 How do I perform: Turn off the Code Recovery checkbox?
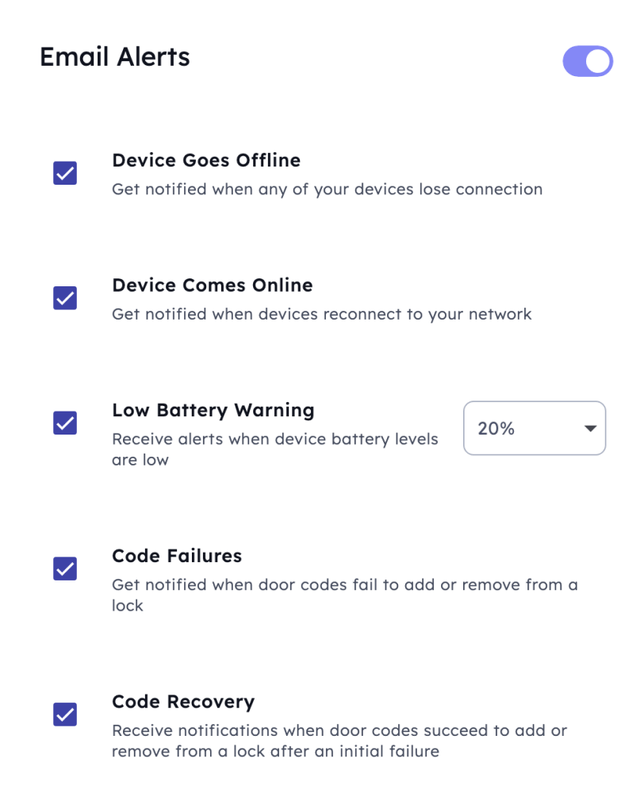(x=64, y=714)
